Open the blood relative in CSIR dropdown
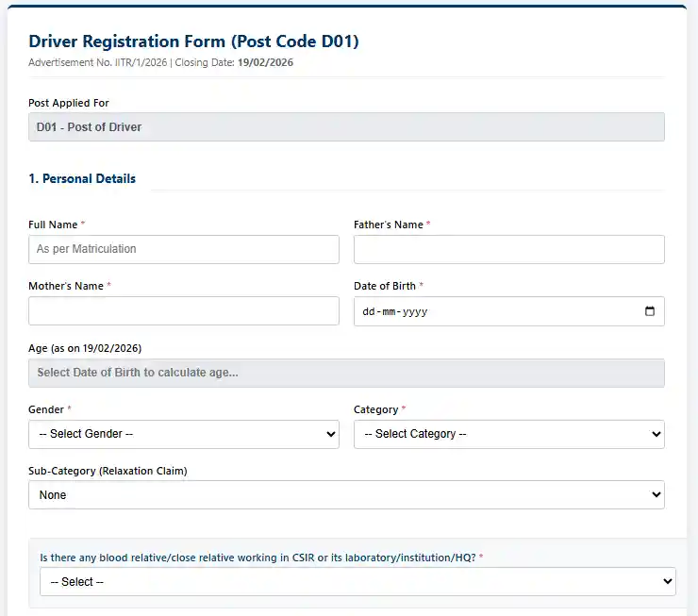Screen dimensions: 698x616 357,582
